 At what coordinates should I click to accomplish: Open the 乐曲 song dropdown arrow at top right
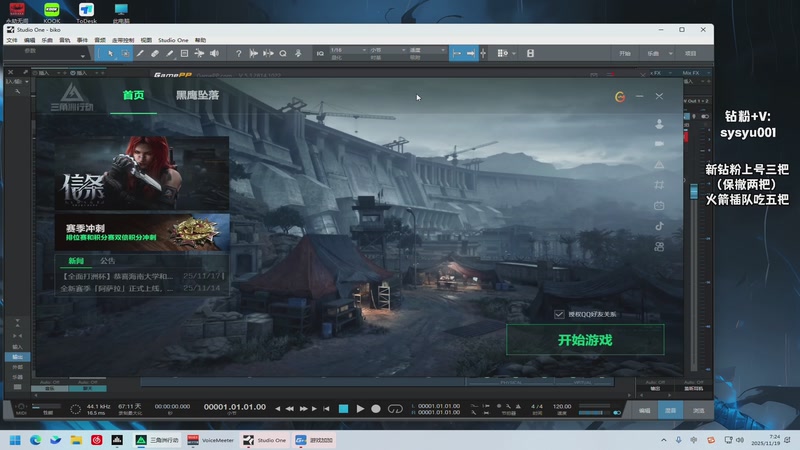point(670,53)
